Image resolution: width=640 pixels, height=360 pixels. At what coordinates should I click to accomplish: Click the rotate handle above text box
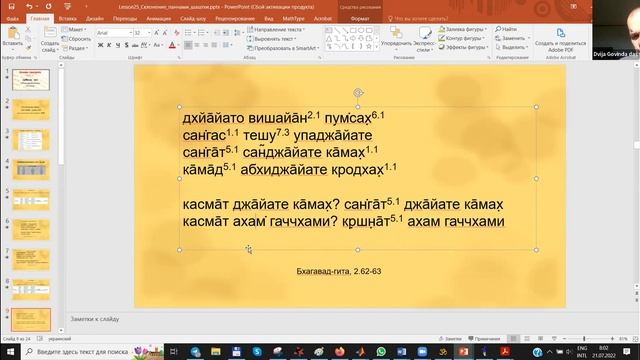(358, 93)
